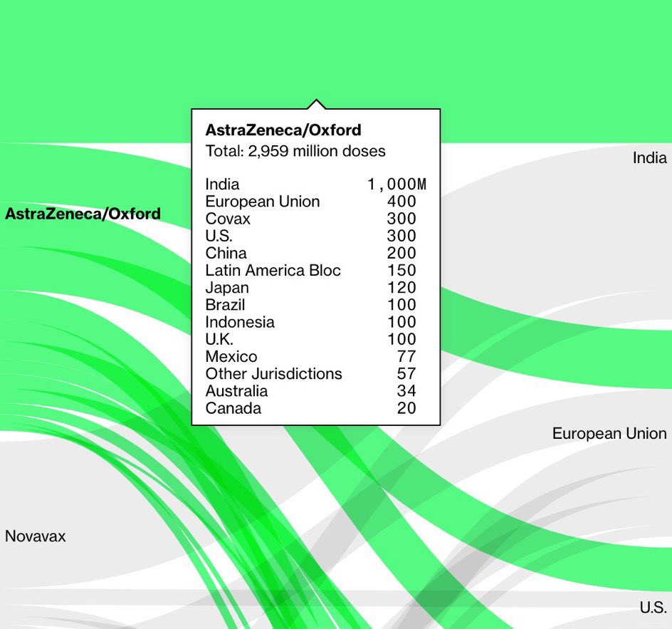This screenshot has height=629, width=672.
Task: Select the AstraZeneca/Oxford vaccine label
Action: [83, 214]
